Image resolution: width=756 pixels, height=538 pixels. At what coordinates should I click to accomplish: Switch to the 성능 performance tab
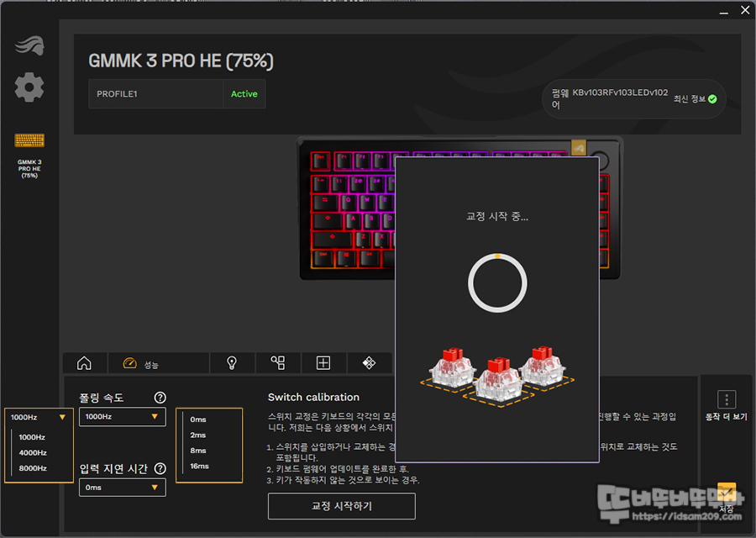tap(159, 363)
